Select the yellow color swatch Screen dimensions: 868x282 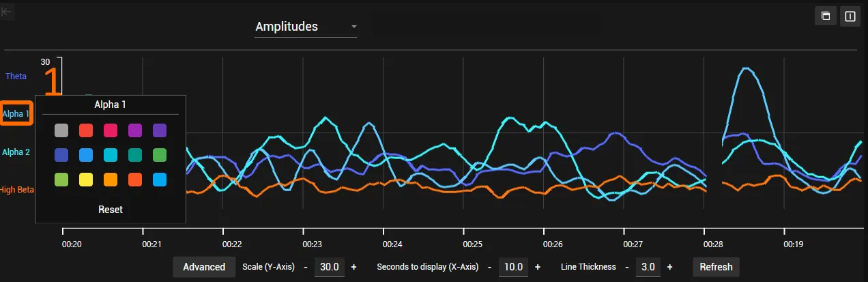point(86,180)
